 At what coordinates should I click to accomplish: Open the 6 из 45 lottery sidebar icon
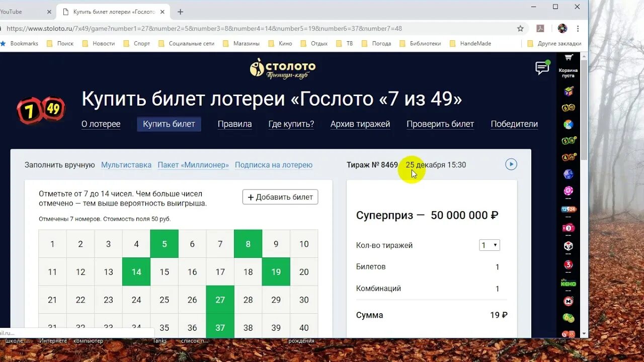pos(568,108)
